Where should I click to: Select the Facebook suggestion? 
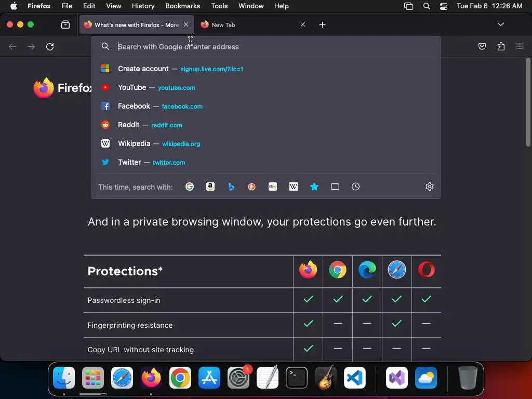coord(266,106)
